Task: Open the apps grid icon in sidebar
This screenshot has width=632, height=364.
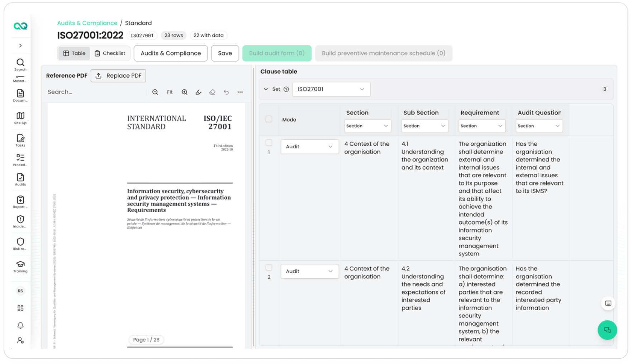Action: [x=20, y=308]
